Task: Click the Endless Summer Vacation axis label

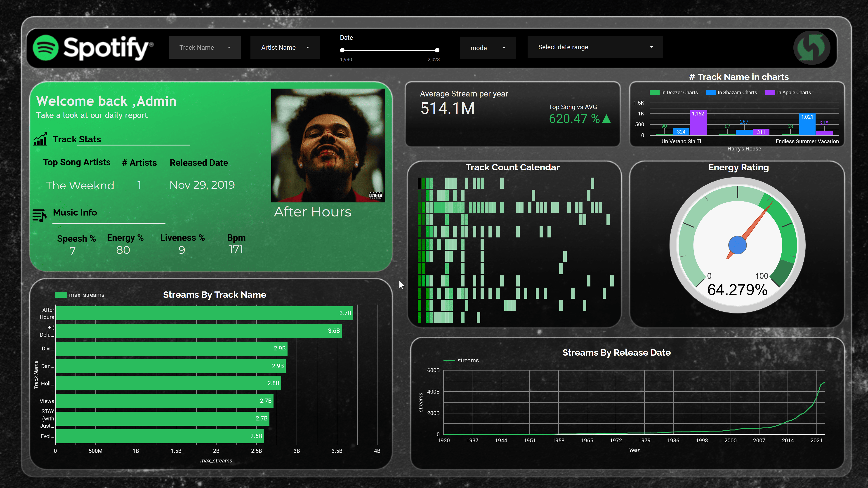Action: (x=807, y=141)
